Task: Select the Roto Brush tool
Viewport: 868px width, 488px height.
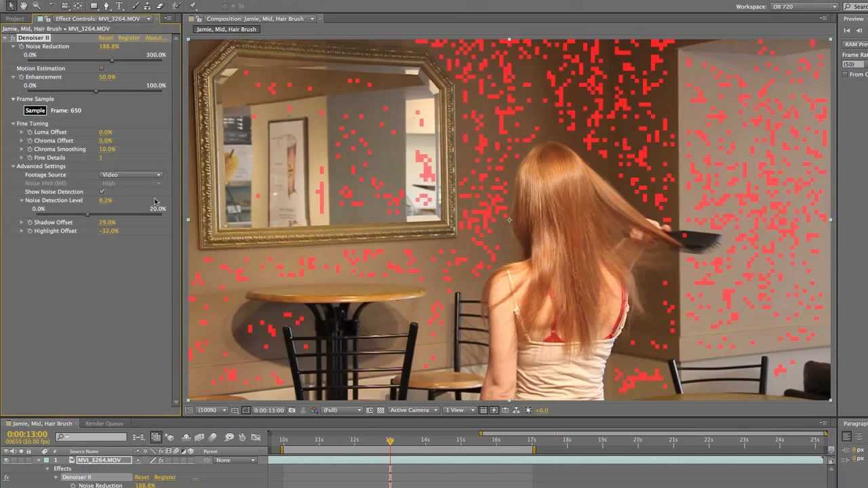Action: click(x=177, y=5)
